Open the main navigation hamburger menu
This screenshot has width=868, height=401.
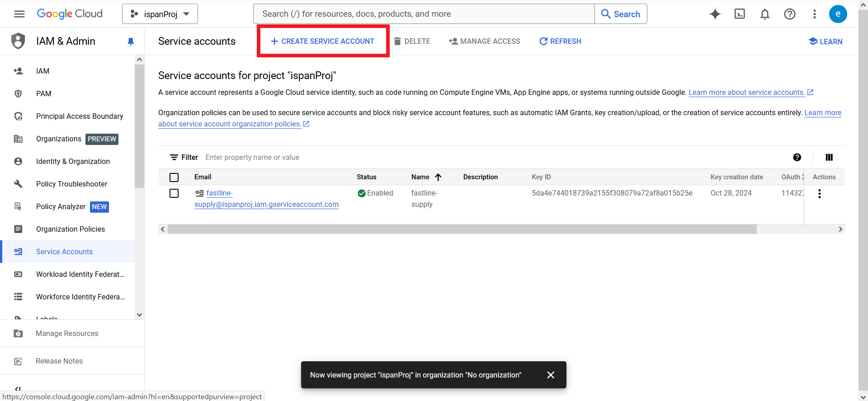coord(19,14)
